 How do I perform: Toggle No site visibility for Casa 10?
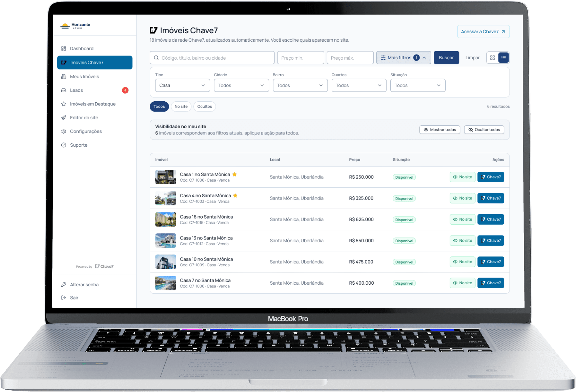coord(462,262)
